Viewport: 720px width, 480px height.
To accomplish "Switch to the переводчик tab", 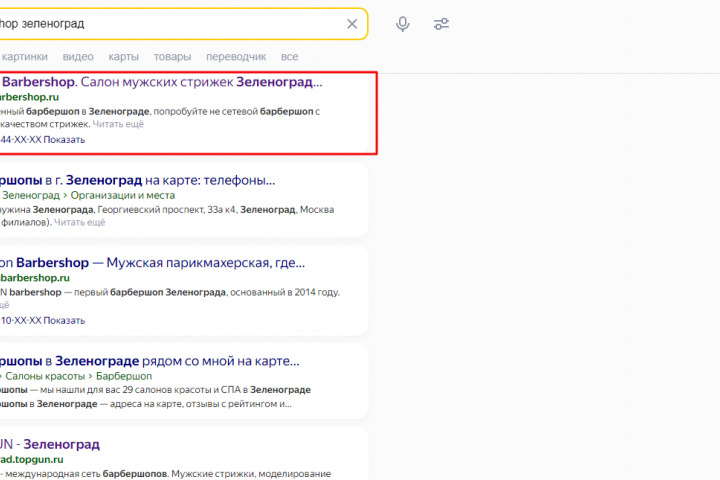I will (236, 56).
